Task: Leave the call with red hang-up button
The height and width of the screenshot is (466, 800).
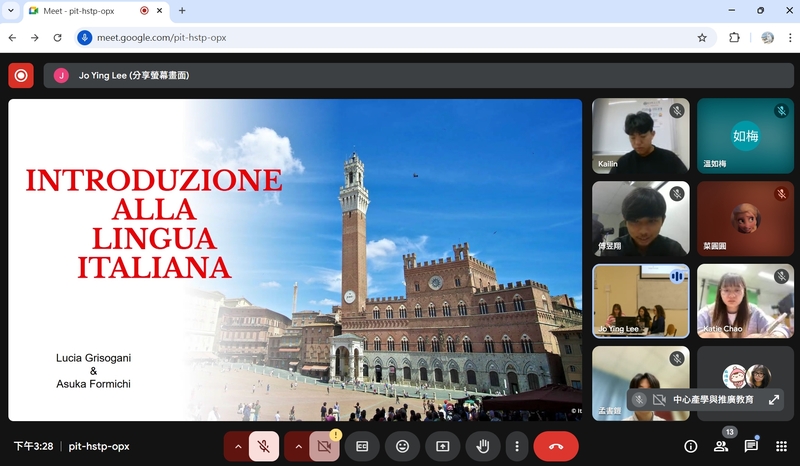Action: coord(556,446)
